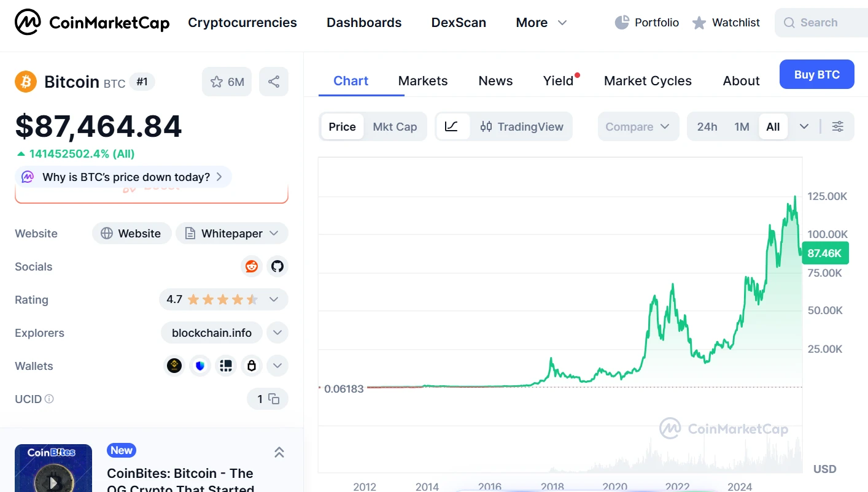Click the copy icon next to UCID value 1
The height and width of the screenshot is (492, 868).
[275, 399]
